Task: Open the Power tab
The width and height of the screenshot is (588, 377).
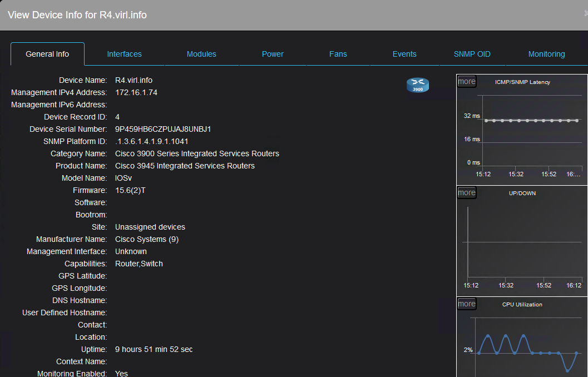Action: (273, 54)
